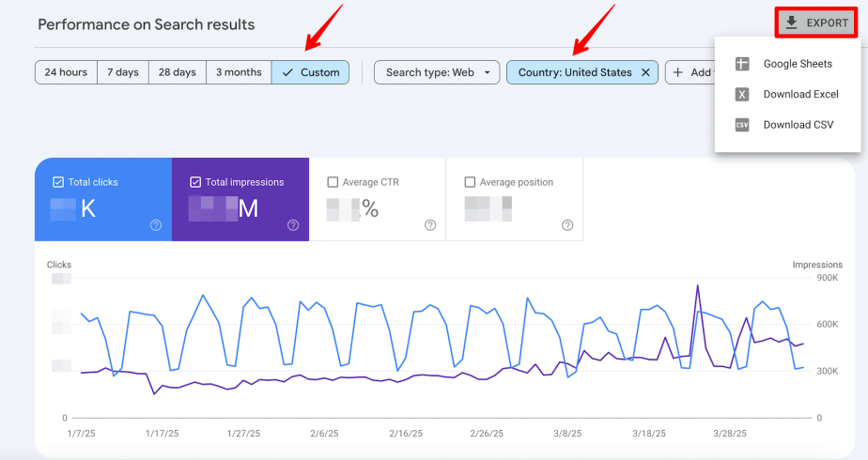Enable the Average position checkbox
Image resolution: width=868 pixels, height=460 pixels.
coord(470,182)
